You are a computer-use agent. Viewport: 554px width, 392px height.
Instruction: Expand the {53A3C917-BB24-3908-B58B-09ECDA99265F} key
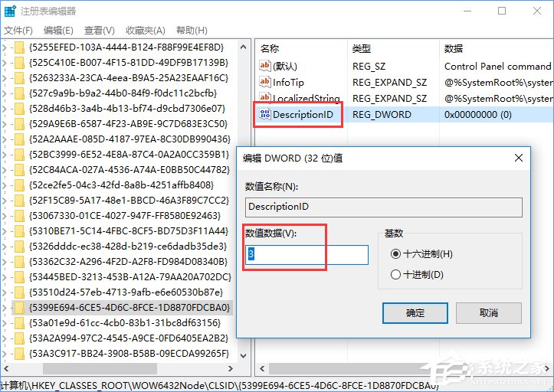tap(5, 354)
